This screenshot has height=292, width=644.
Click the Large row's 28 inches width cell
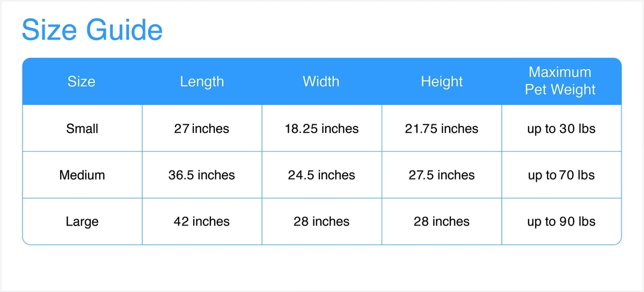(321, 221)
